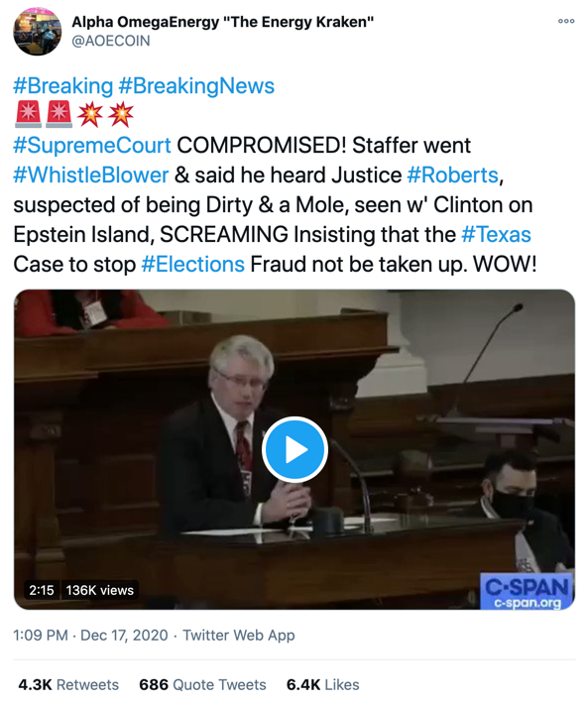
Task: Play the embedded C-SPAN video
Action: (294, 449)
